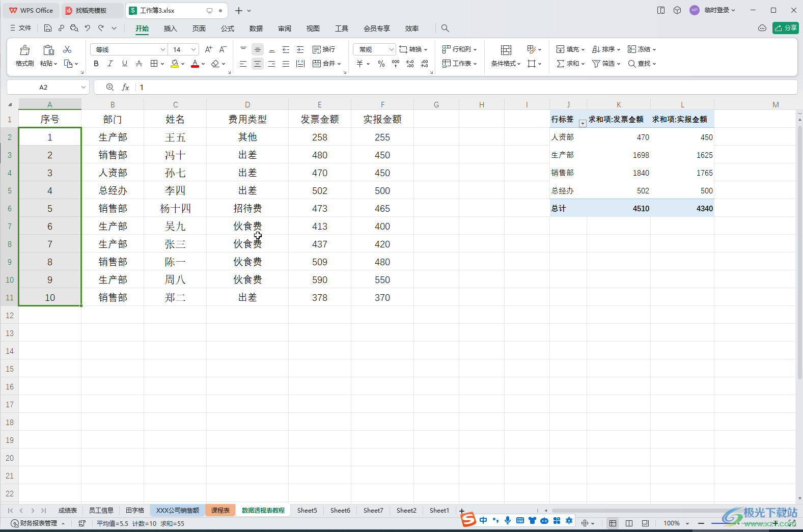Expand the Sort (排序) dropdown

tap(619, 49)
